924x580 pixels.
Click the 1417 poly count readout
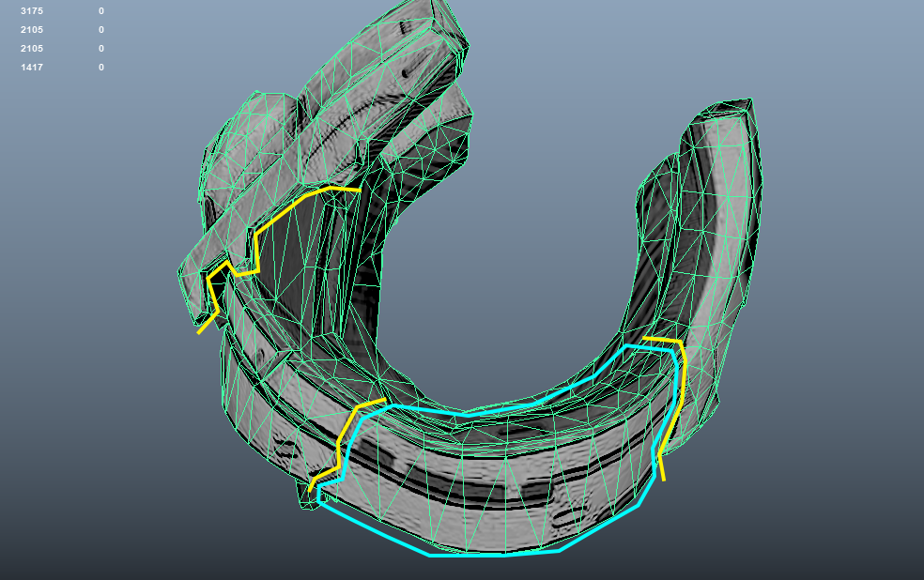[32, 68]
